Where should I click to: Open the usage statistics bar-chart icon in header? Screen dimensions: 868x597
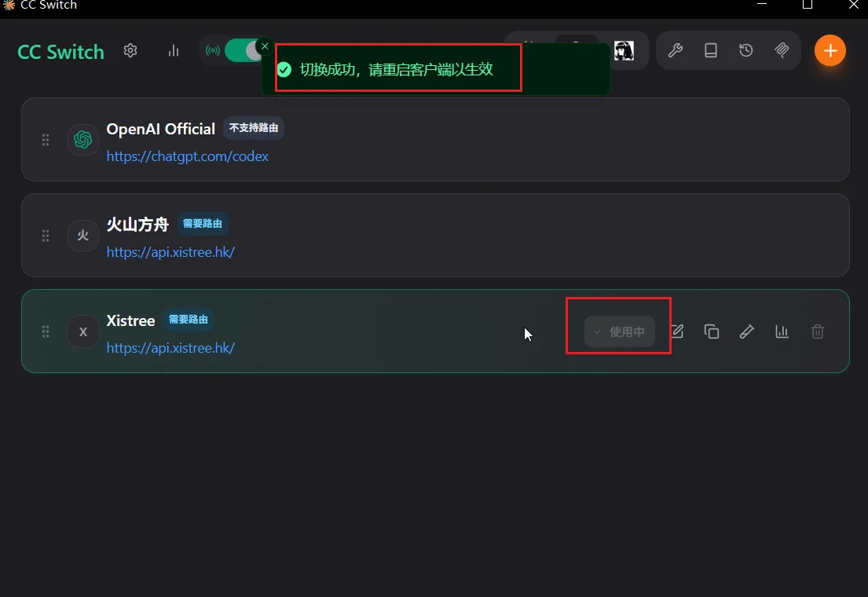[x=174, y=51]
